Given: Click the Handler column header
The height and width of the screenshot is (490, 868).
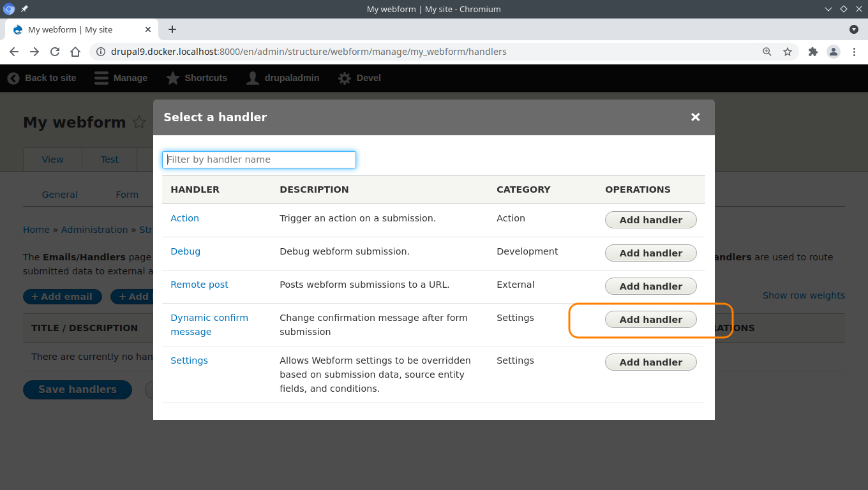Looking at the screenshot, I should (x=195, y=189).
